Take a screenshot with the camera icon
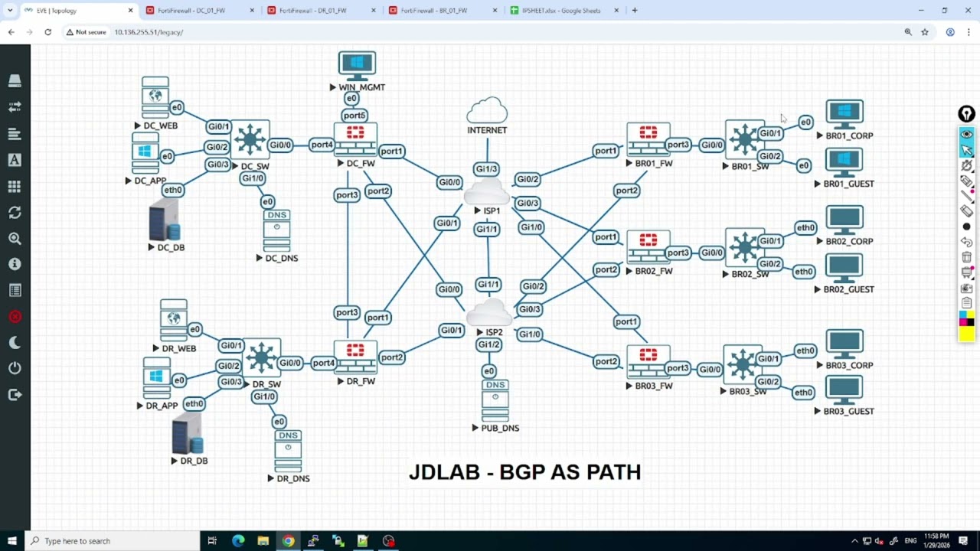 point(966,288)
